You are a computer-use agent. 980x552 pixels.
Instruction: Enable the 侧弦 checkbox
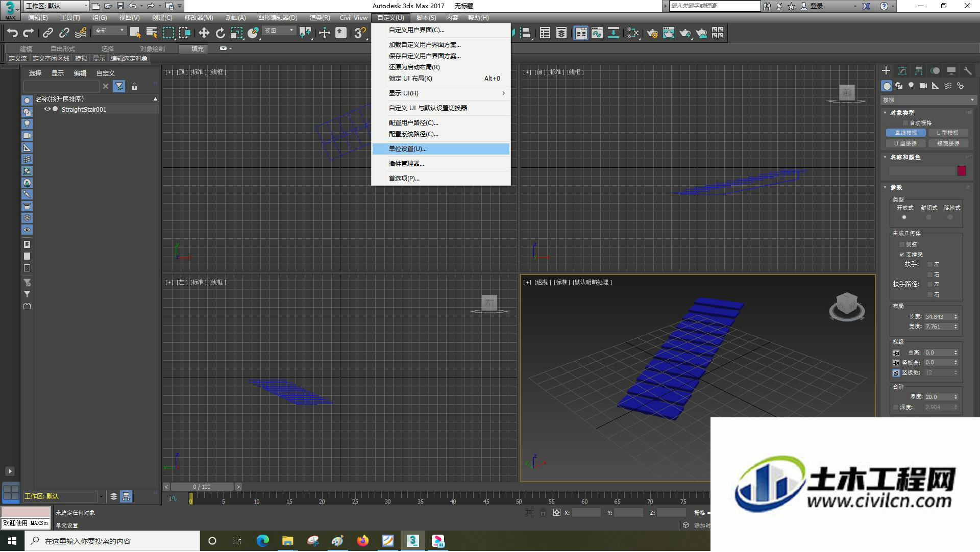[x=902, y=244]
